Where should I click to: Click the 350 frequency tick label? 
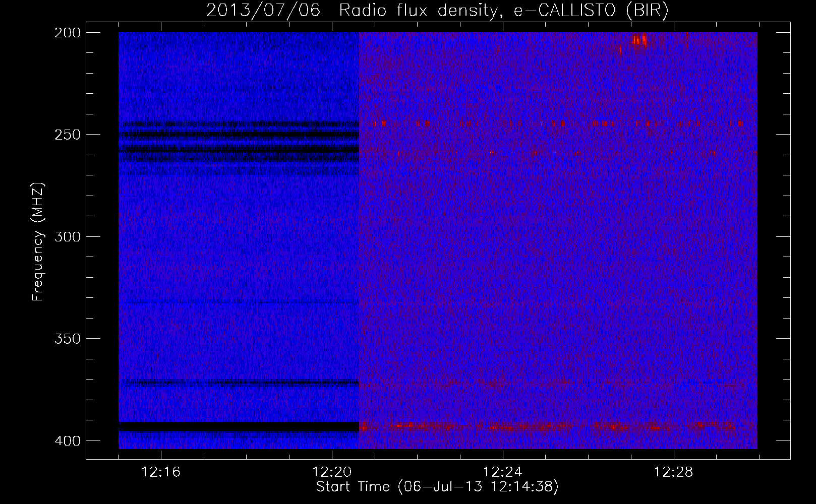67,339
